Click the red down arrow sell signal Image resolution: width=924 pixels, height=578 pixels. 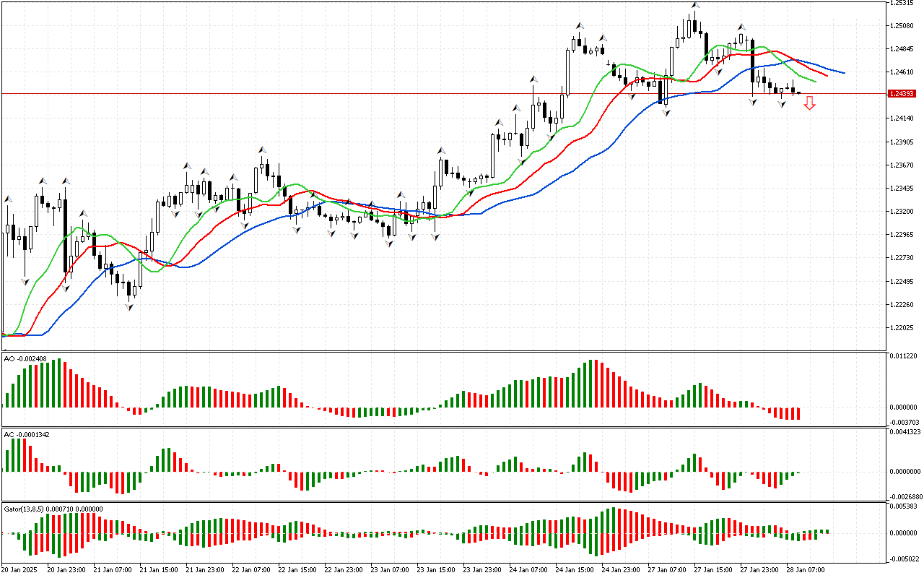tap(810, 103)
